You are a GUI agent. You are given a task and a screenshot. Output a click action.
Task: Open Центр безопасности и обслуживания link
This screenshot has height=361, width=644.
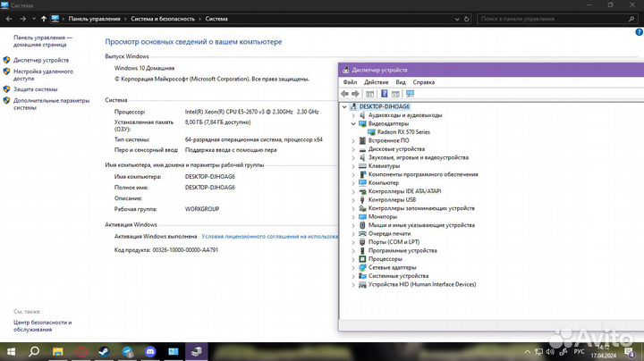point(42,326)
